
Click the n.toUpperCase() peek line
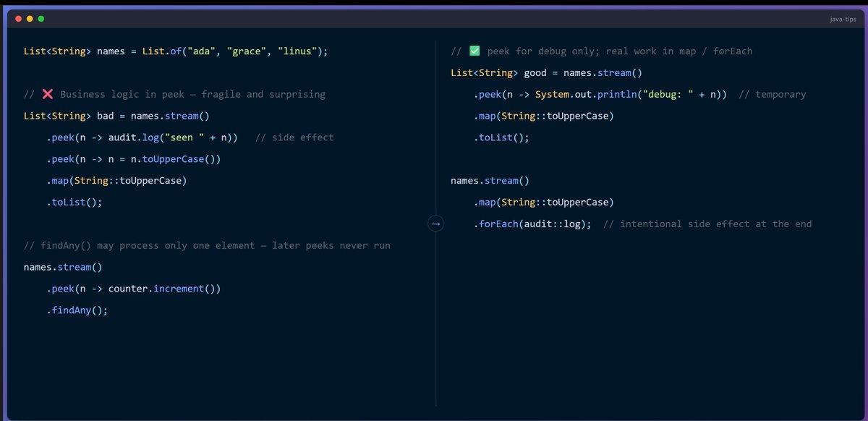tap(134, 159)
